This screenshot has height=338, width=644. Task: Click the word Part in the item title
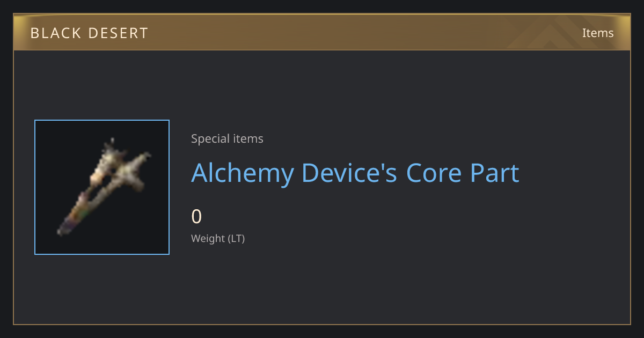click(x=495, y=173)
